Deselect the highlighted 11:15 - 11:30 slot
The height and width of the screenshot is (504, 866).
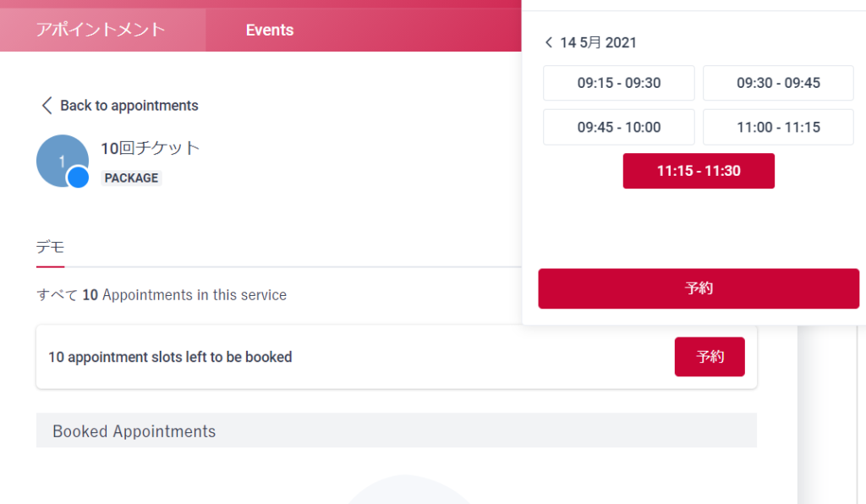pyautogui.click(x=699, y=171)
